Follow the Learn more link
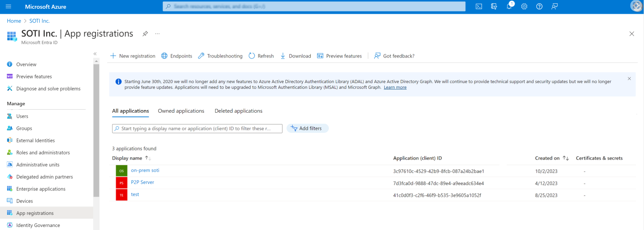Viewport: 644px width, 230px height. [x=395, y=87]
